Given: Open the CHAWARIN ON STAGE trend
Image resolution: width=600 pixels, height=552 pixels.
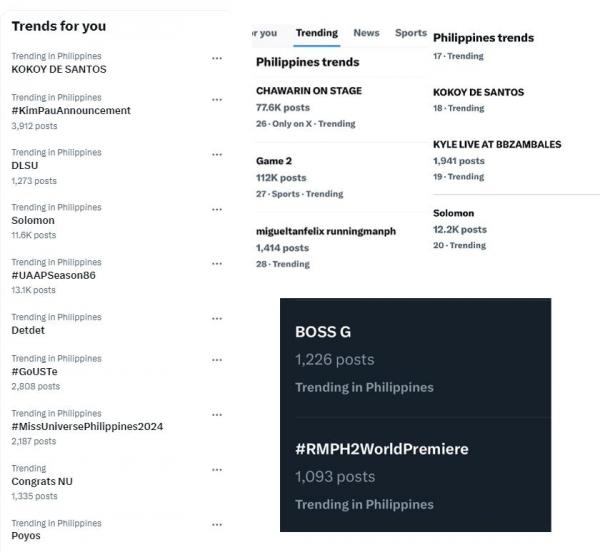Looking at the screenshot, I should pos(309,91).
